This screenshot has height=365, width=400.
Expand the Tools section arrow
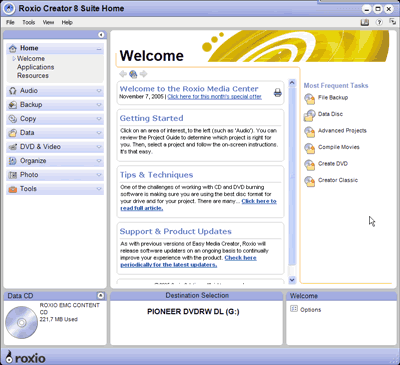click(99, 189)
